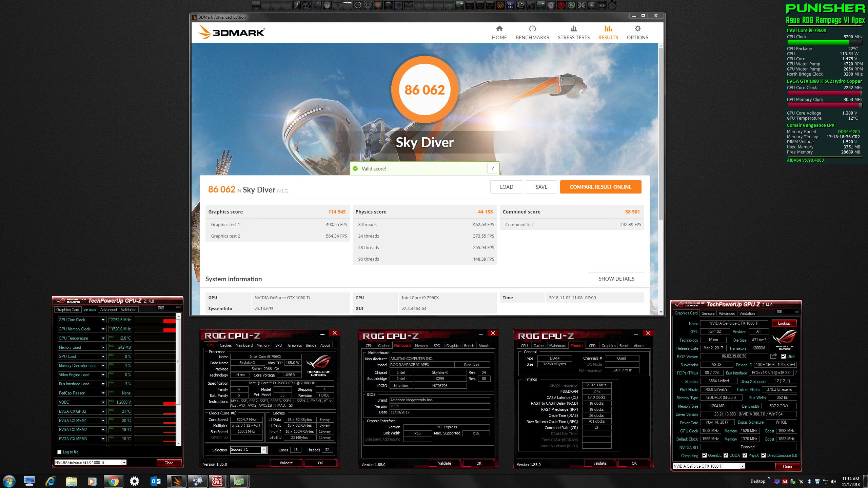The width and height of the screenshot is (868, 488).
Task: Open the BENCHMARKS gauge icon in 3DMark
Action: pyautogui.click(x=532, y=28)
